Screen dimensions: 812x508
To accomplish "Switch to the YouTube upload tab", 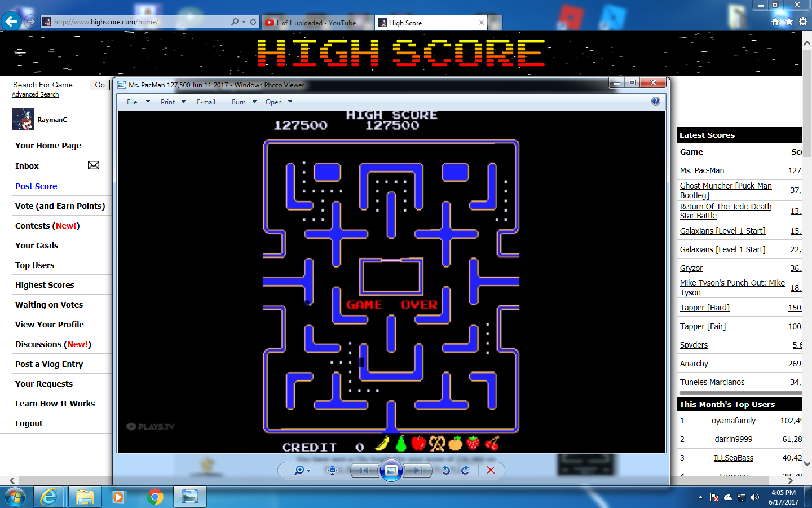I will pos(316,23).
